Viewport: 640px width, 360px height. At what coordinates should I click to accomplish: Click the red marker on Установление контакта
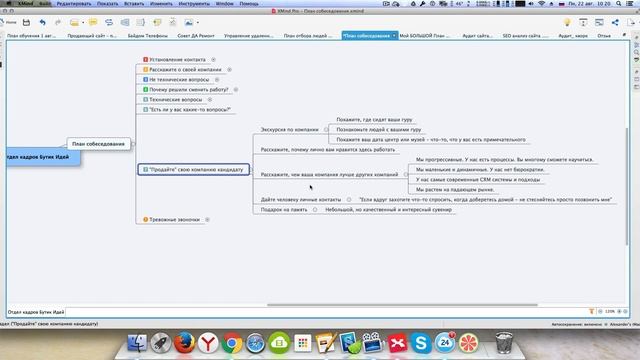click(146, 60)
